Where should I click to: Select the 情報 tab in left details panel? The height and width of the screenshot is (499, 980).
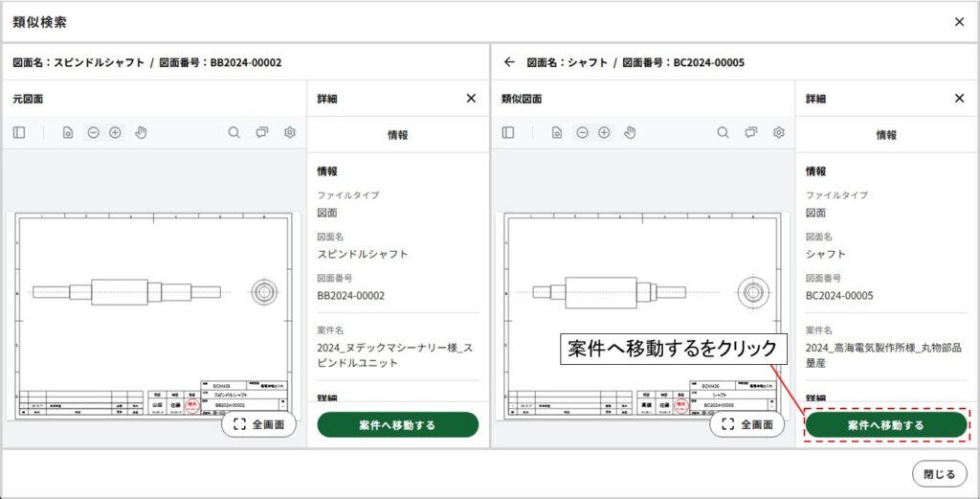[x=397, y=135]
